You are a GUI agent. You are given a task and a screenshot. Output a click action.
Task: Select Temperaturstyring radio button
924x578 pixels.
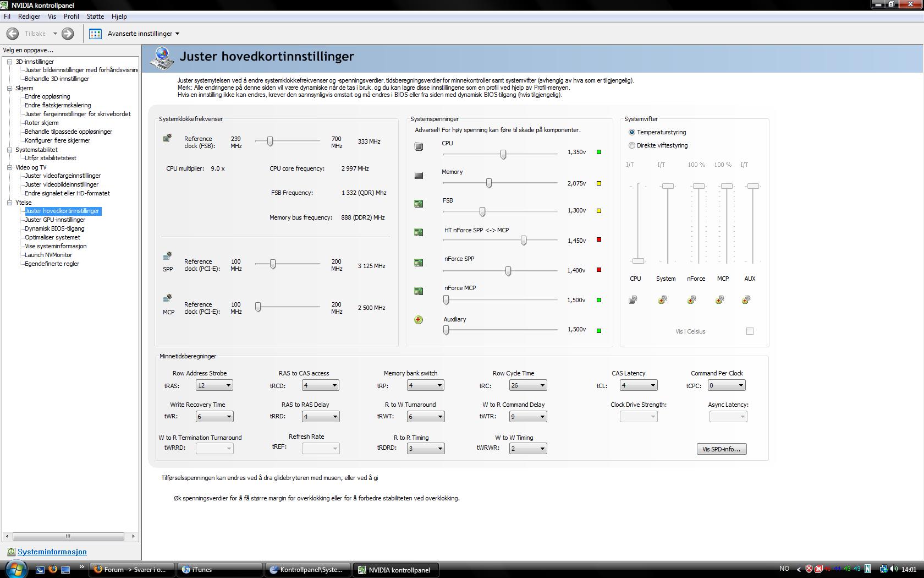point(632,132)
